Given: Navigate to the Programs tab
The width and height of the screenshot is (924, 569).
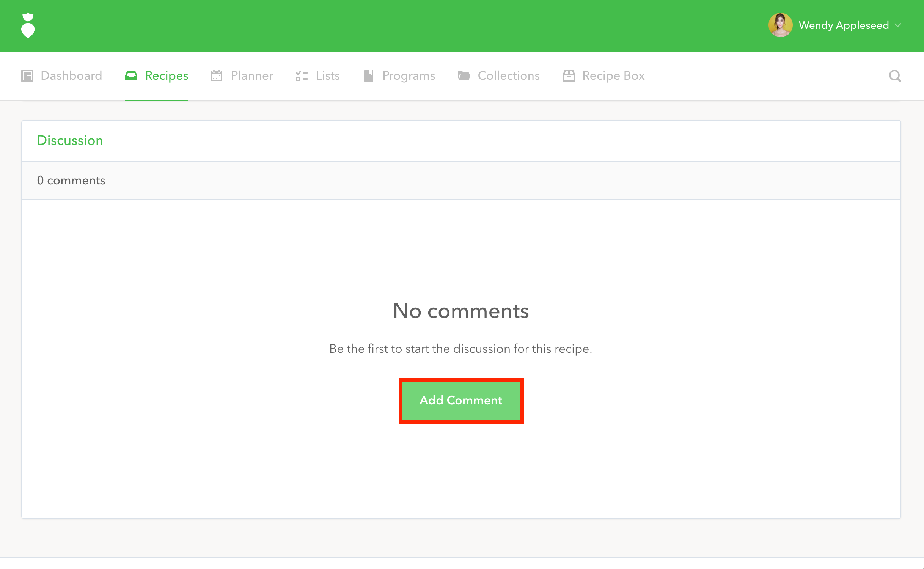Looking at the screenshot, I should [409, 76].
